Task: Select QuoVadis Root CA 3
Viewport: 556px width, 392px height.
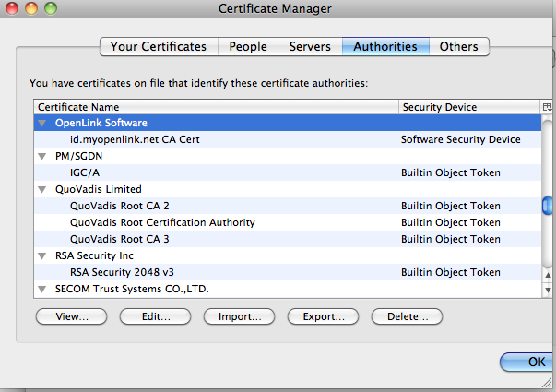Action: coord(288,239)
